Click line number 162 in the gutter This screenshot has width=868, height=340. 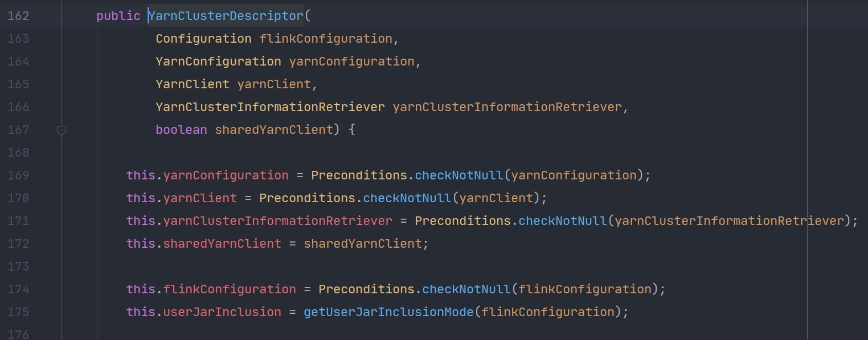tap(18, 16)
